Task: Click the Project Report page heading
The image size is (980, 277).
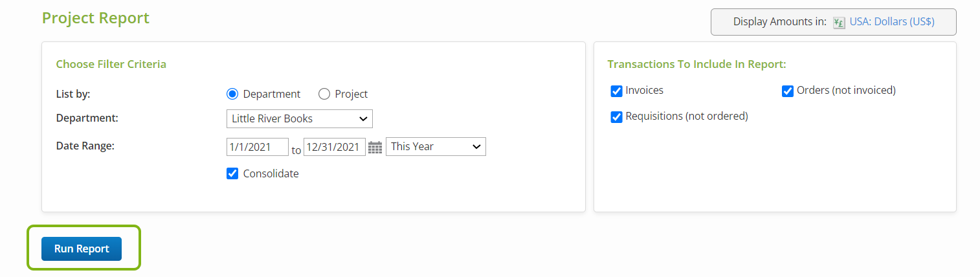Action: 96,18
